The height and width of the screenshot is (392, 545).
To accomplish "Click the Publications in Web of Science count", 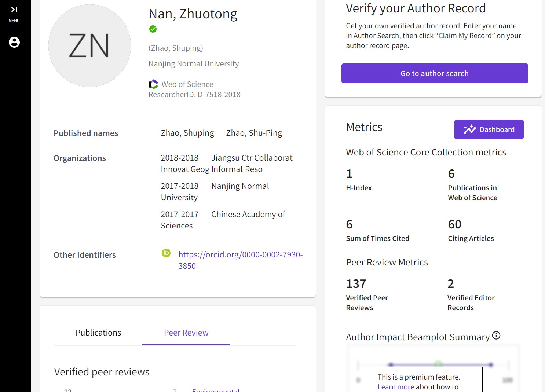I will [x=451, y=174].
